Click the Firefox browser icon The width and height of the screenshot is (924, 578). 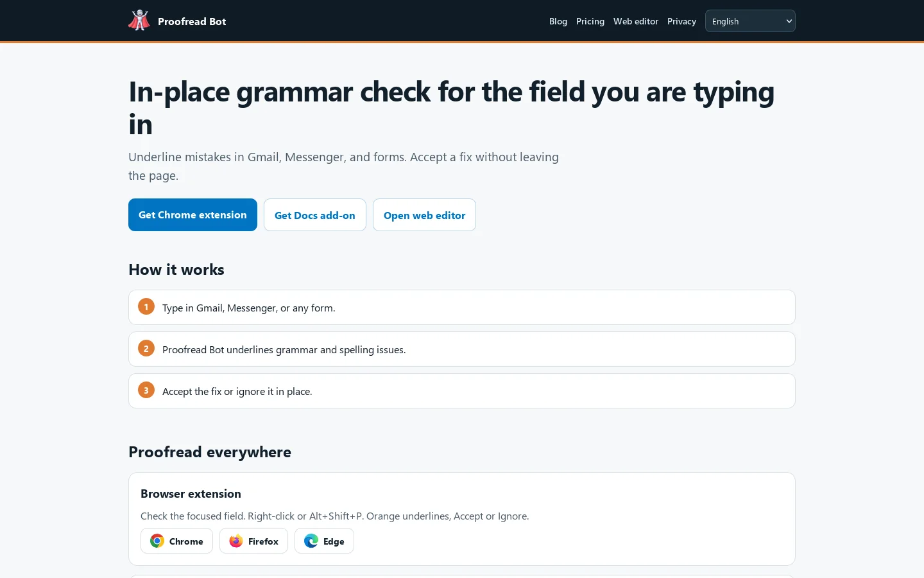pos(236,541)
